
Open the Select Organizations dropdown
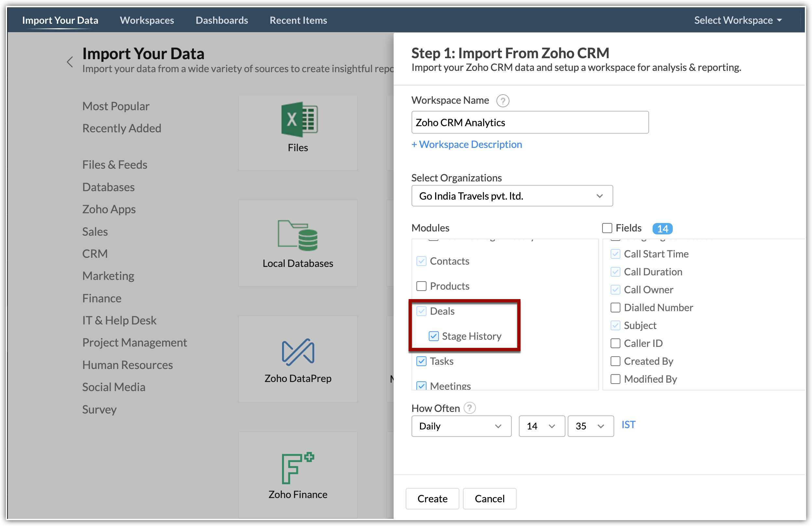pyautogui.click(x=512, y=196)
